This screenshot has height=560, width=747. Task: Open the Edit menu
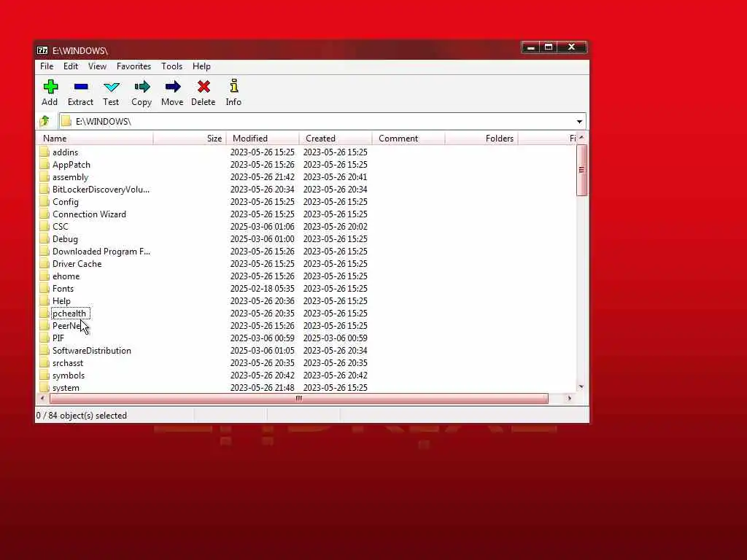[71, 66]
